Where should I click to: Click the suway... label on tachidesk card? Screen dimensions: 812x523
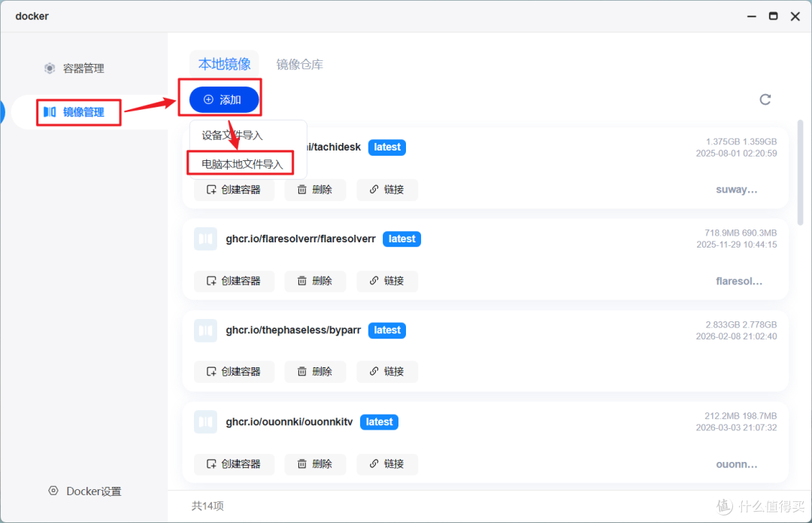[736, 190]
